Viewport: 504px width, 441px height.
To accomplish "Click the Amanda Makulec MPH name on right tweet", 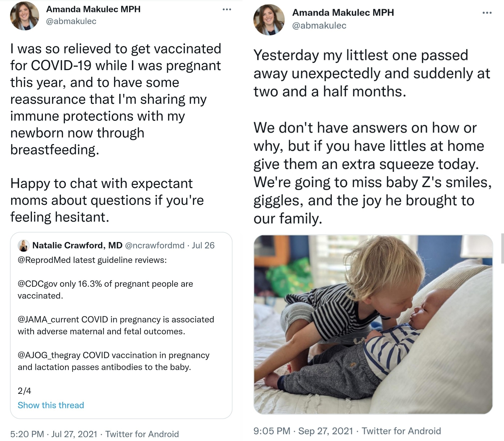I will [x=343, y=12].
